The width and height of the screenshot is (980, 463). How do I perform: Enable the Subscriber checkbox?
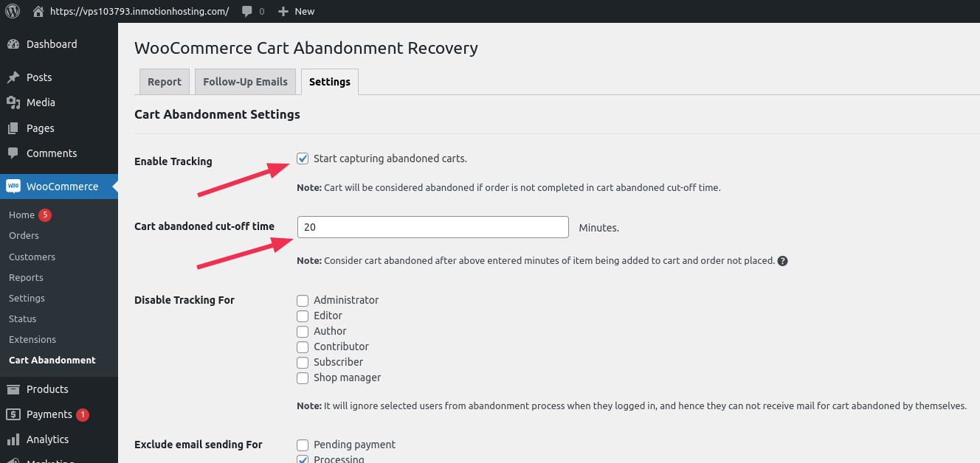[x=303, y=362]
